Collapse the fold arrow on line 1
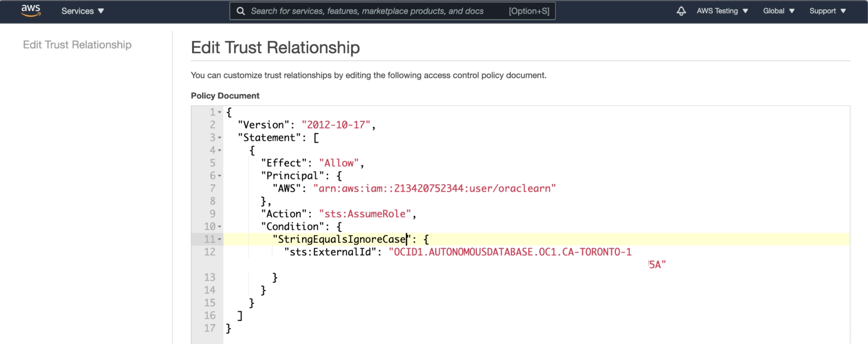 [220, 112]
